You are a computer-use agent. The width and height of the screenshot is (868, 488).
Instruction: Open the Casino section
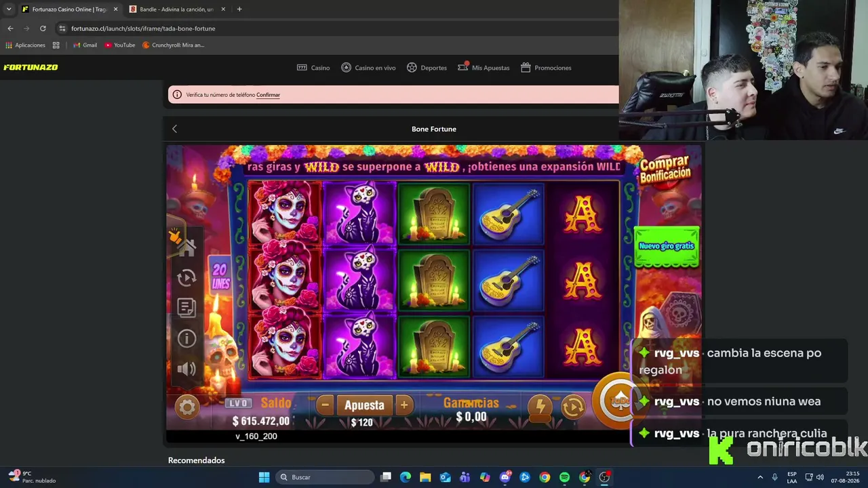(x=313, y=68)
